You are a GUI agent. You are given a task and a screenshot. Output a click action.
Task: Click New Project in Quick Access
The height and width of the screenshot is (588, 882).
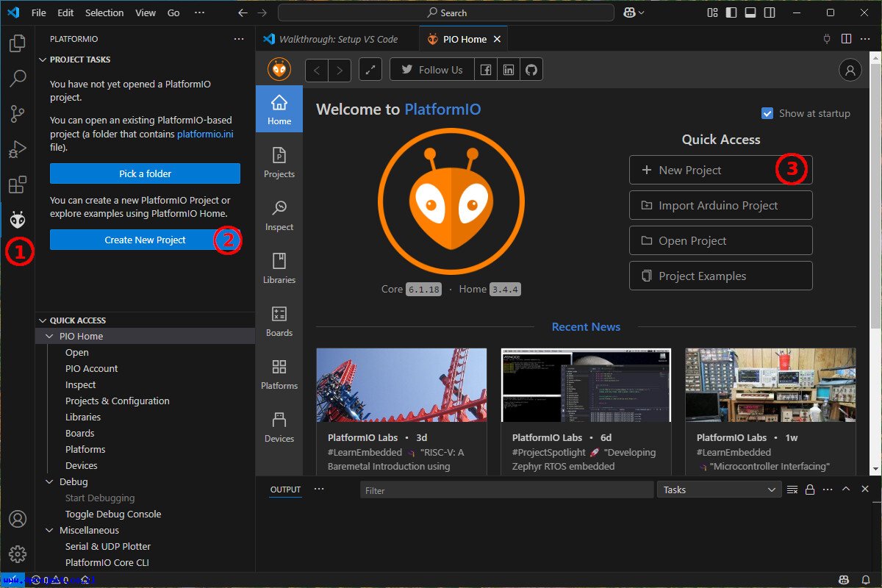pyautogui.click(x=721, y=170)
